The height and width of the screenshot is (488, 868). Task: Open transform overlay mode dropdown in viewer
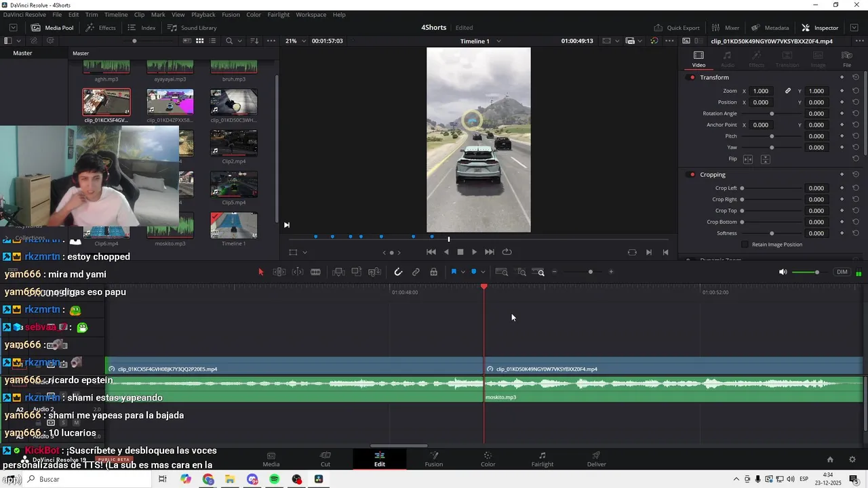click(304, 252)
